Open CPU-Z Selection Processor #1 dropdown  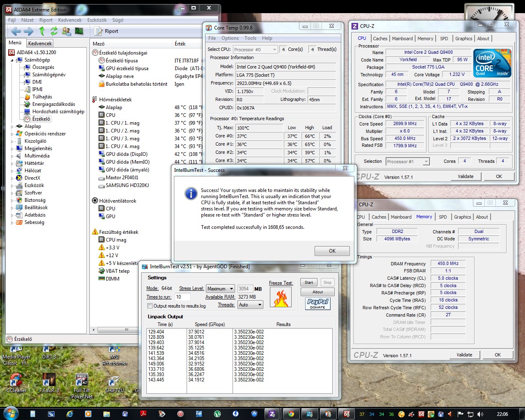point(408,162)
